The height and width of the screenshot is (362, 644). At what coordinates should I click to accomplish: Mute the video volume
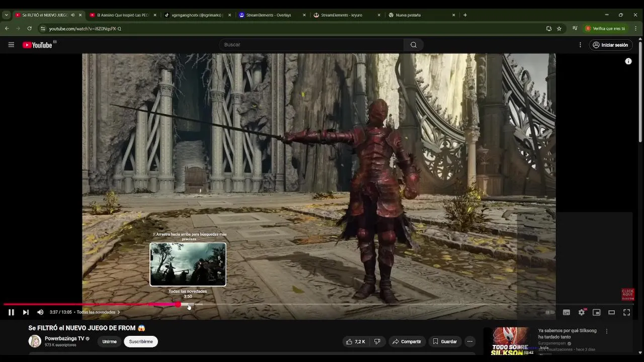(x=40, y=312)
